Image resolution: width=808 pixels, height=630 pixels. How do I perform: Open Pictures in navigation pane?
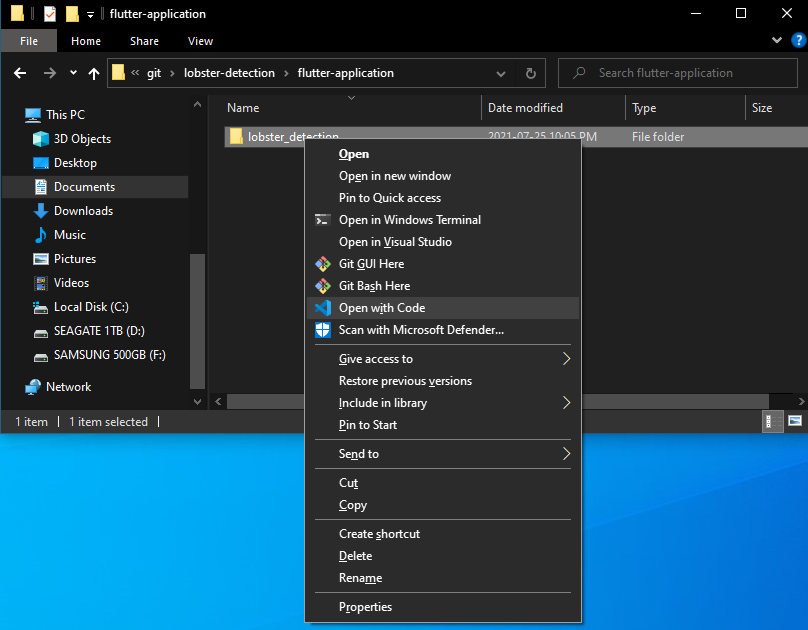(75, 259)
